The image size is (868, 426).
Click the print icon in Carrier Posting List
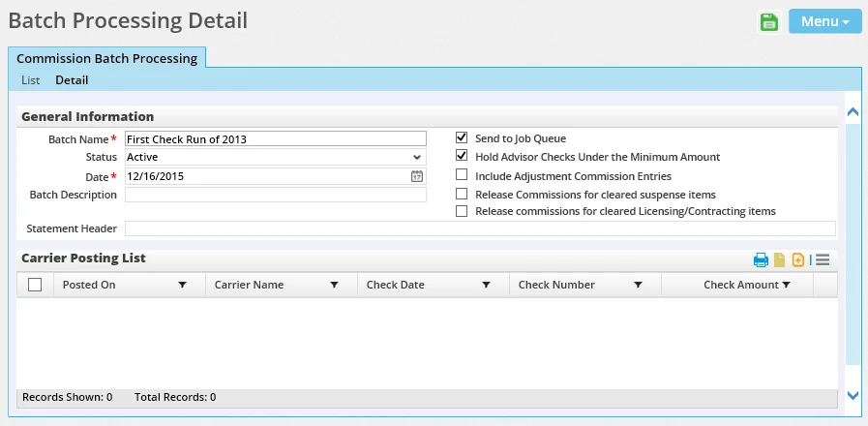(762, 259)
